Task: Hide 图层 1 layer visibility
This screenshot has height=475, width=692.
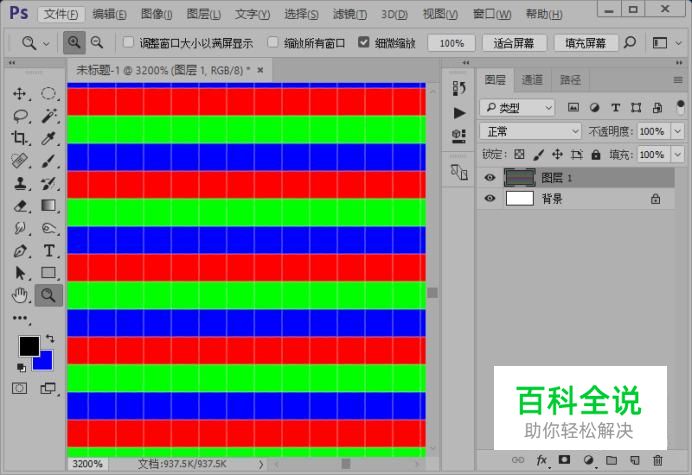Action: 490,177
